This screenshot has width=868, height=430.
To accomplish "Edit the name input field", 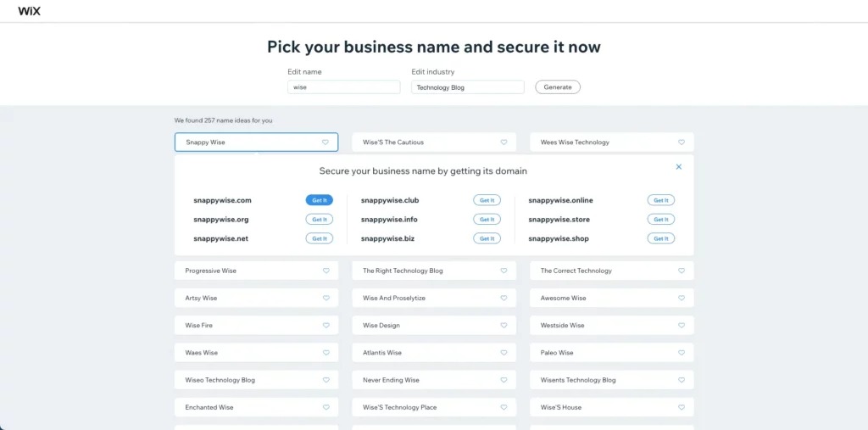I will [x=343, y=87].
